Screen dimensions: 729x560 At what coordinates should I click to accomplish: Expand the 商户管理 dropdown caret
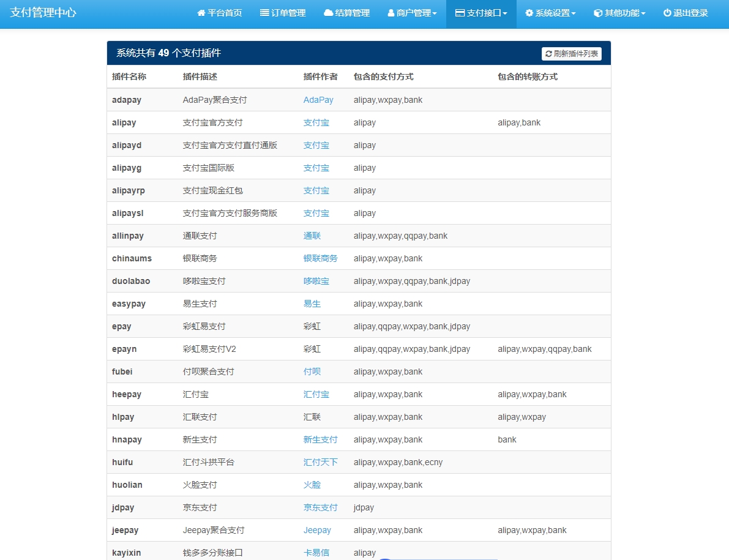(x=435, y=13)
